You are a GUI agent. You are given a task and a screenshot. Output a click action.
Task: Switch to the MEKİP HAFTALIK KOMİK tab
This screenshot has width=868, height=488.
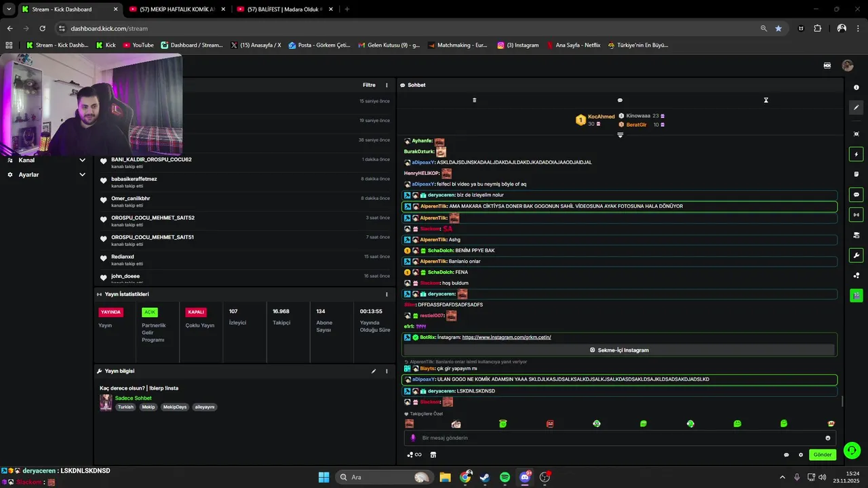[177, 9]
